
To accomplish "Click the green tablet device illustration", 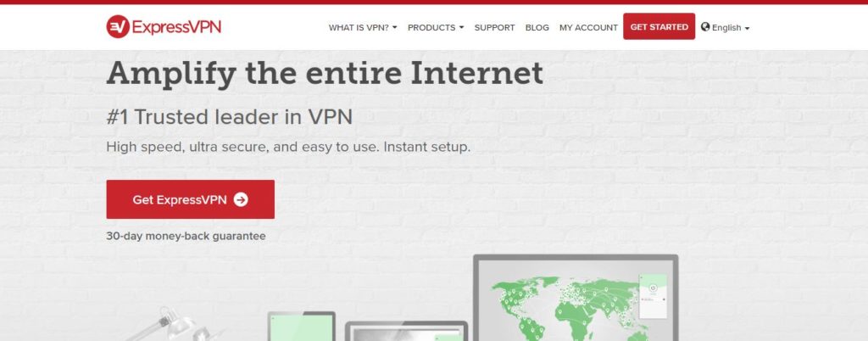I will pyautogui.click(x=302, y=327).
